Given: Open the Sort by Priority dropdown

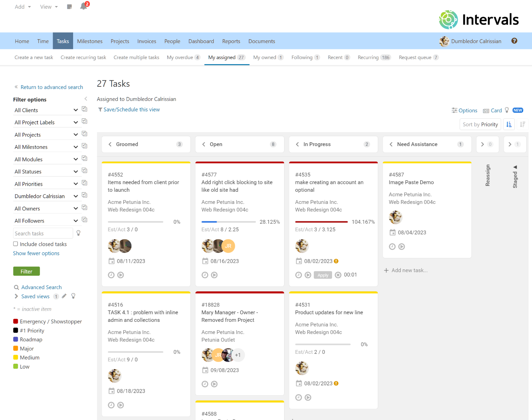Looking at the screenshot, I should 480,124.
